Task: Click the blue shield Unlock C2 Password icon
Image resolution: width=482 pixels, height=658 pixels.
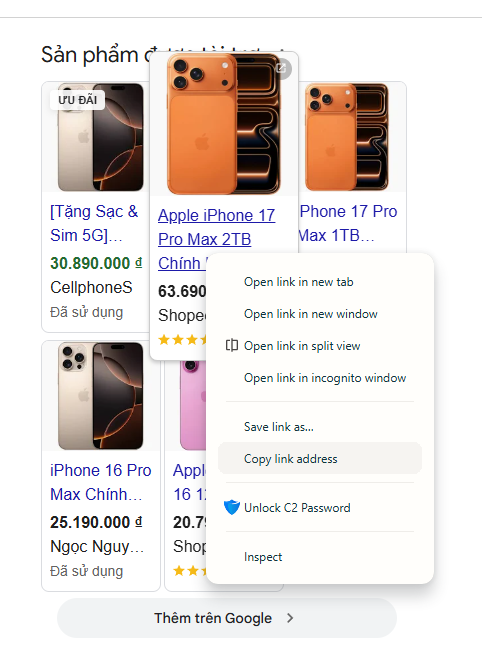Action: [232, 507]
